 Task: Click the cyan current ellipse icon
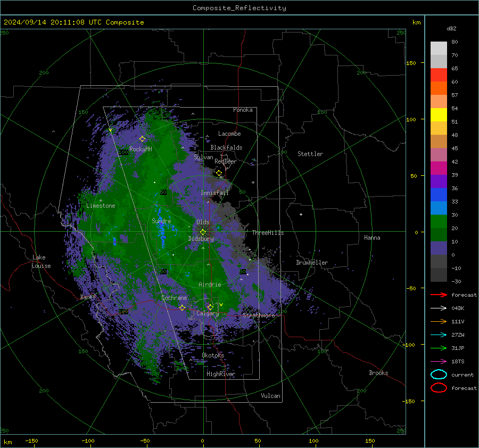(x=439, y=374)
